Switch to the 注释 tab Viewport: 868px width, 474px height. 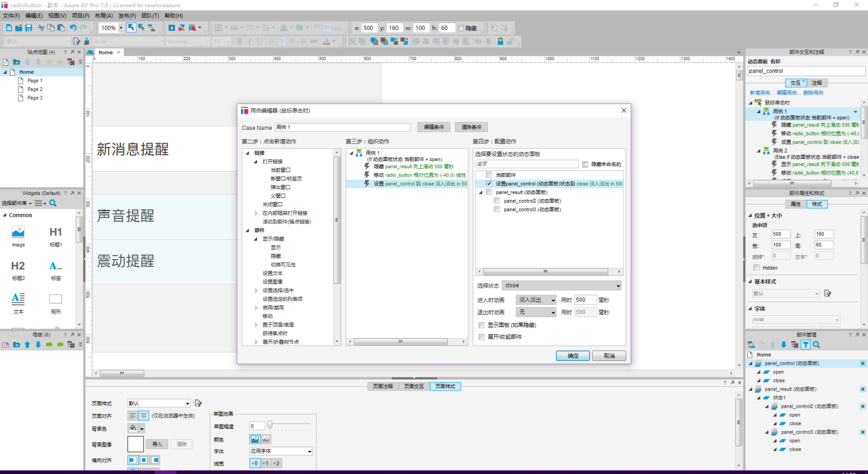click(817, 82)
